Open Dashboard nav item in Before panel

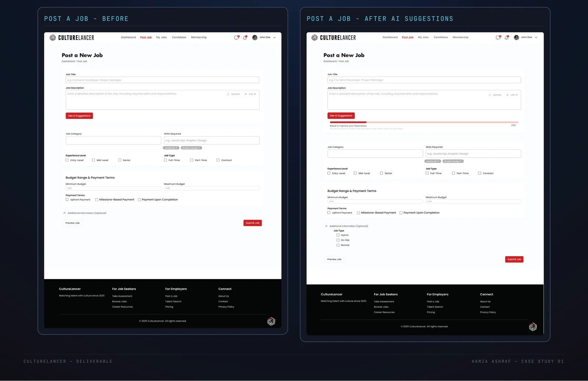128,37
